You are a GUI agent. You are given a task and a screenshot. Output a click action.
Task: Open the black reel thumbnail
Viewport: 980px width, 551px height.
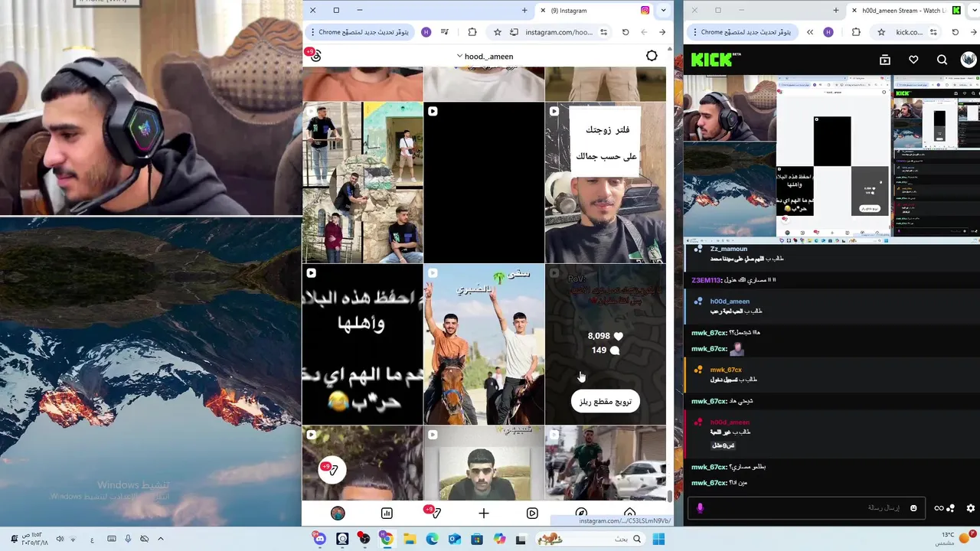click(x=484, y=183)
